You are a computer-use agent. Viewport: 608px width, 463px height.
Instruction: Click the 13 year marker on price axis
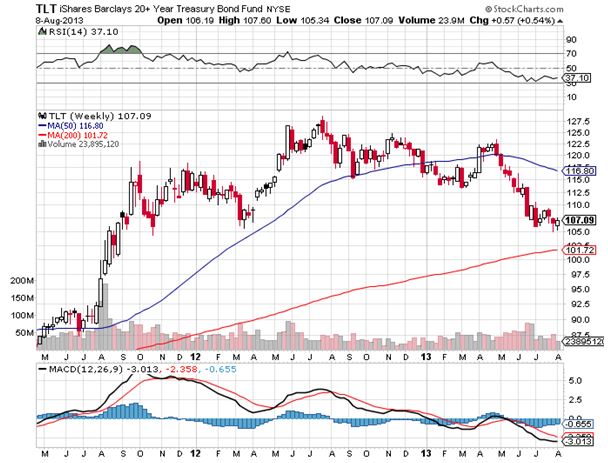point(426,356)
